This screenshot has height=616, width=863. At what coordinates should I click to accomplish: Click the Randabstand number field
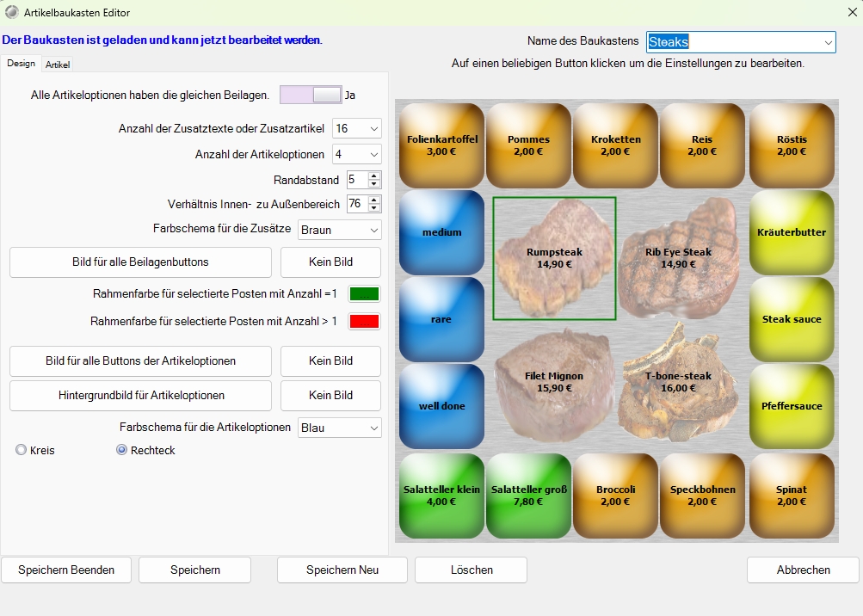357,180
